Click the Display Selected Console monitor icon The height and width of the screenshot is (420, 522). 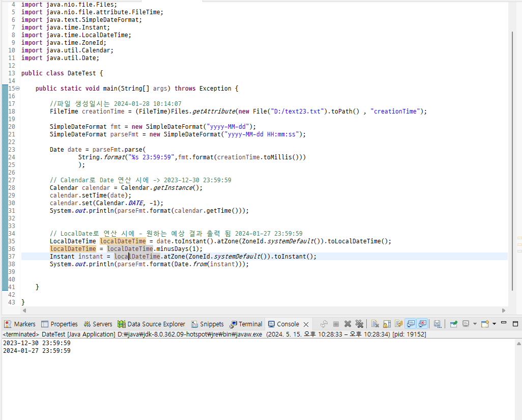[466, 324]
